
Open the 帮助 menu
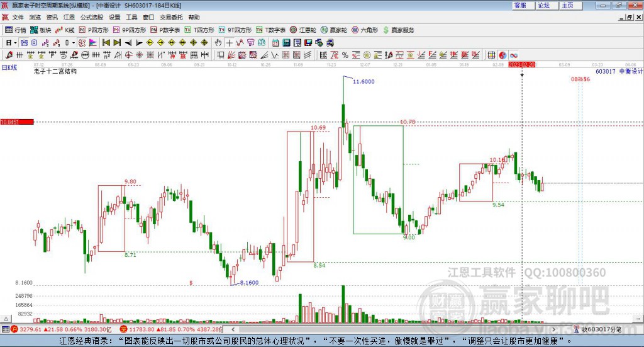pyautogui.click(x=194, y=17)
